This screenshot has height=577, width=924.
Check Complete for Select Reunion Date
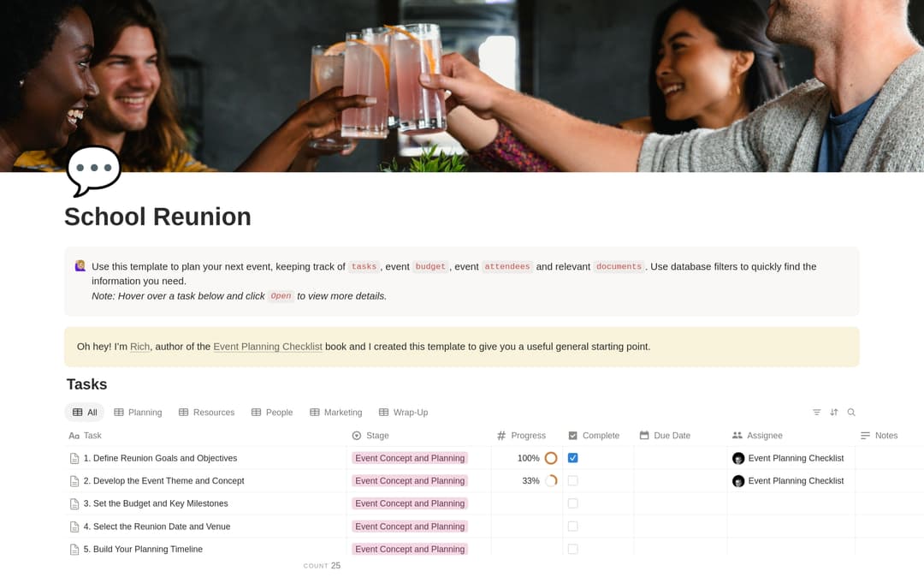tap(572, 526)
